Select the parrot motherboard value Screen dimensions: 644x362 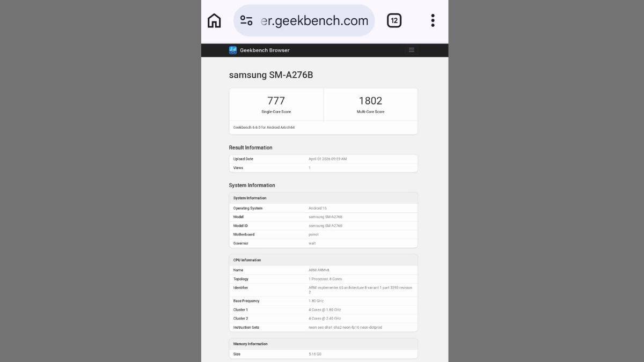[x=313, y=234]
